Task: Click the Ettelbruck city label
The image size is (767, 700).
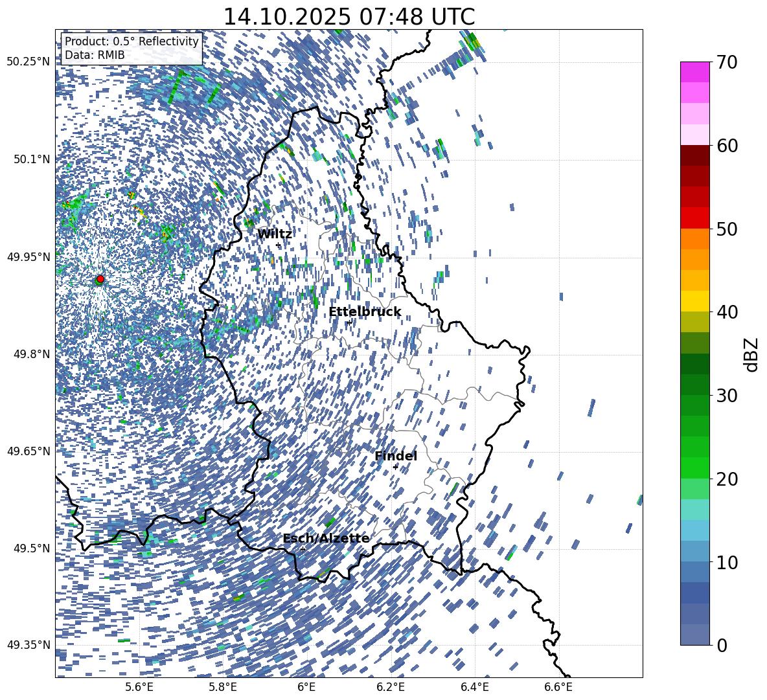Action: click(x=365, y=312)
